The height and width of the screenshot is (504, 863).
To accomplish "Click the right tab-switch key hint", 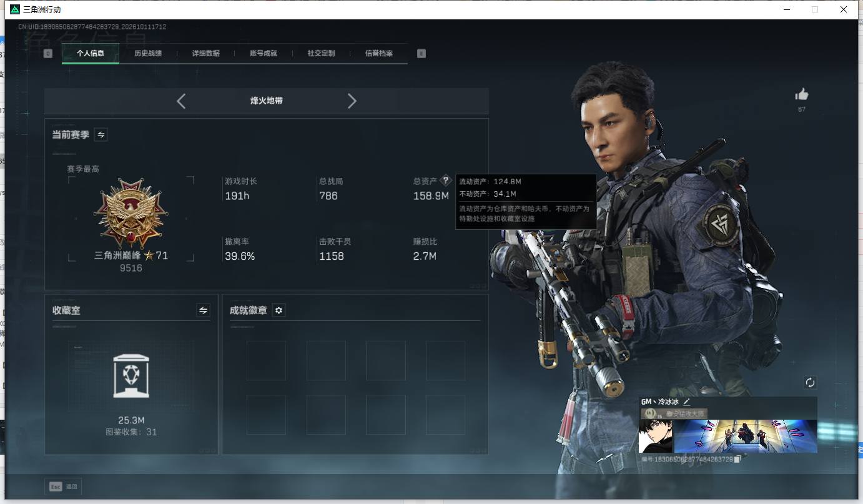I will pos(422,54).
